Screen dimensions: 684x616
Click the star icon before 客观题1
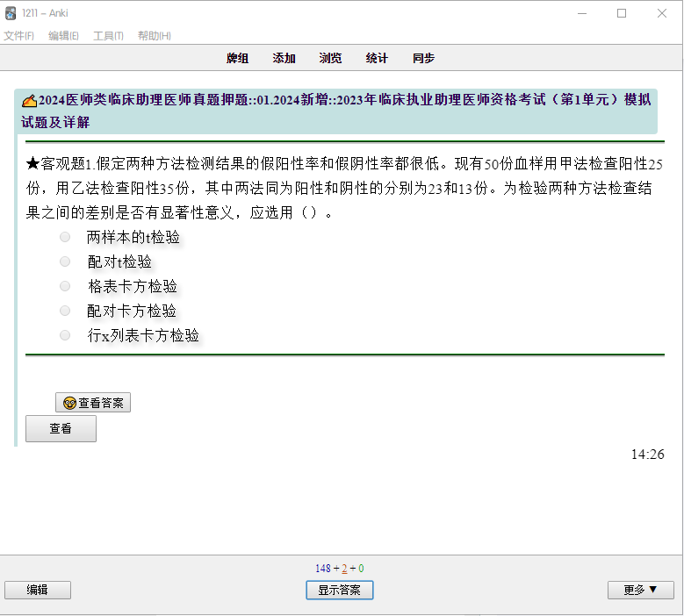click(x=32, y=163)
